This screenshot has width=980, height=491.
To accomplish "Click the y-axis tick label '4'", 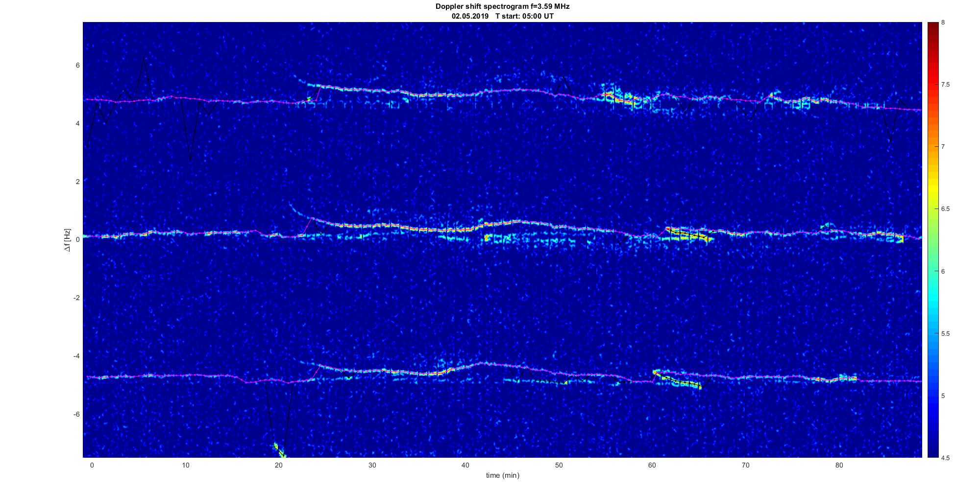I will pyautogui.click(x=78, y=124).
